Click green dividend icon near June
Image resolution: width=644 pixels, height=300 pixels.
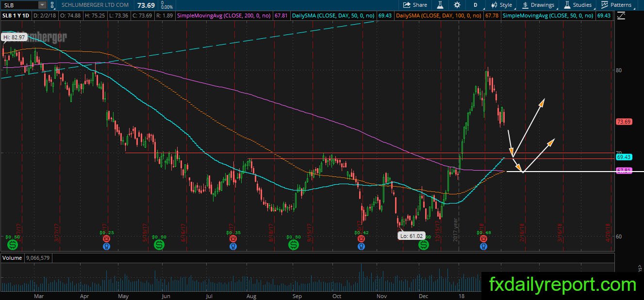pos(159,245)
